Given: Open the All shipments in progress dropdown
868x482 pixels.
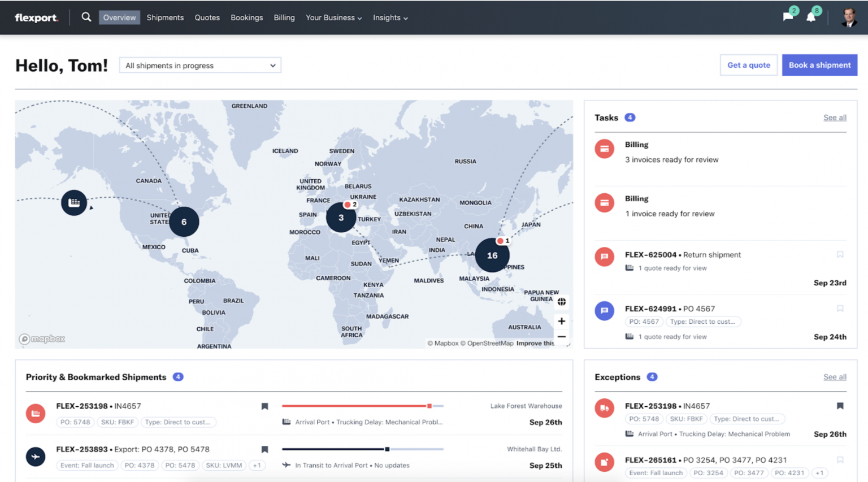Looking at the screenshot, I should 199,65.
